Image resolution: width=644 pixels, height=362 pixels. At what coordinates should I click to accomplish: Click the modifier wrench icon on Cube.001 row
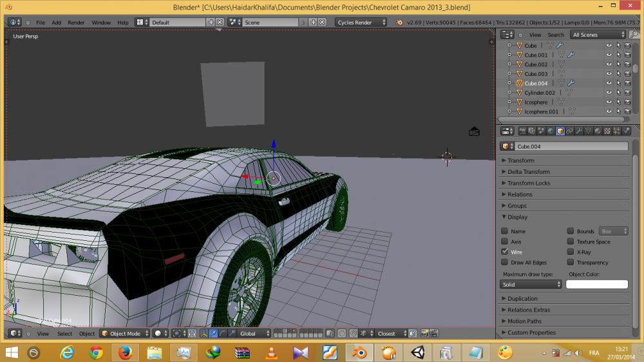coord(571,55)
